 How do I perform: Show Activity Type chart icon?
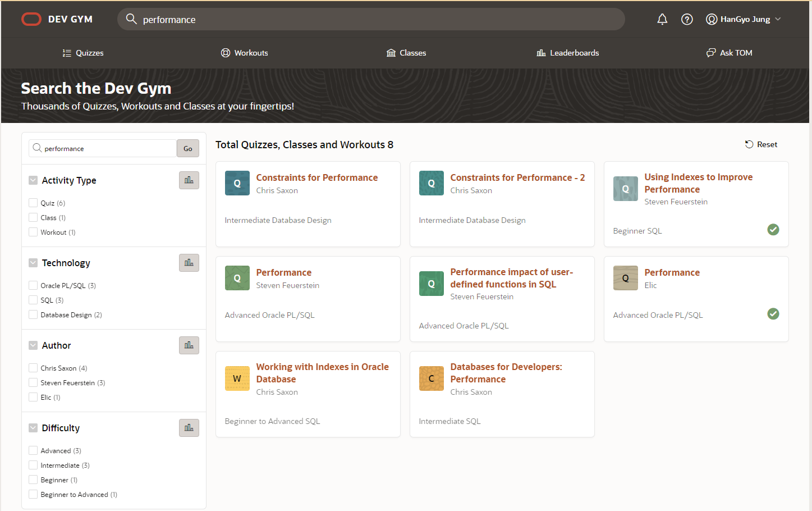(189, 180)
